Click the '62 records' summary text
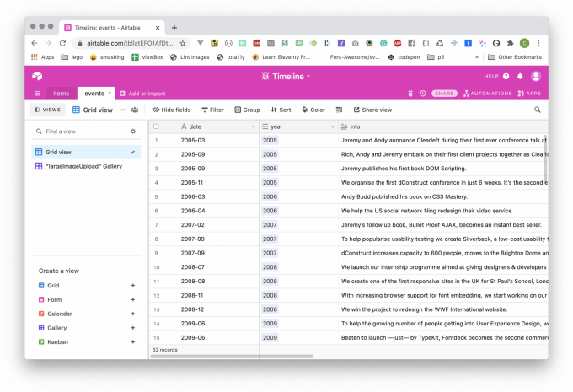Screen dimensions: 573x392 click(165, 350)
